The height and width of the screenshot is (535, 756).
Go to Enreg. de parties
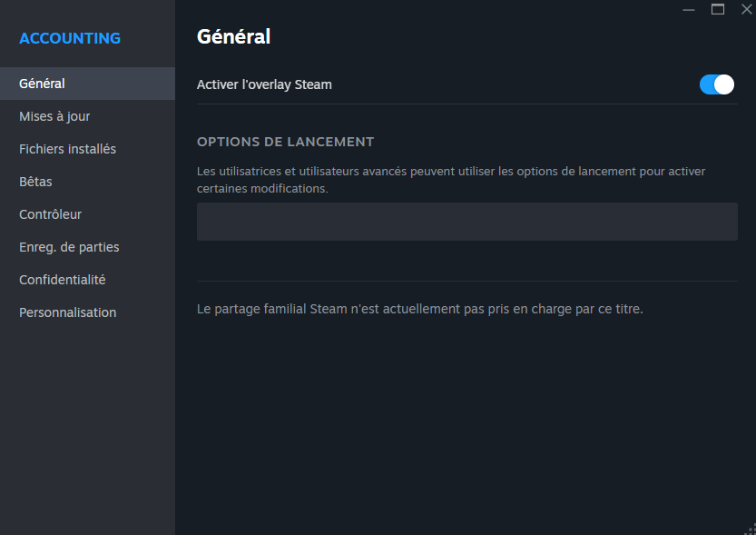click(69, 247)
